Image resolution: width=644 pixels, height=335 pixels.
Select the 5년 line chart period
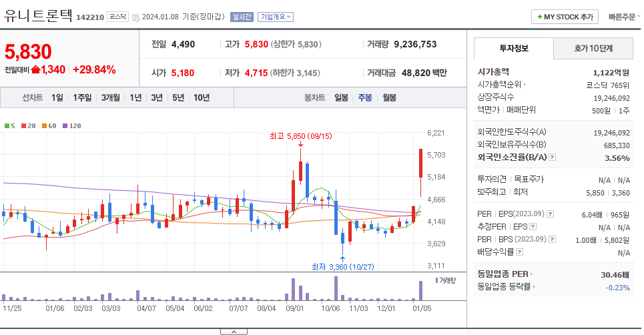(x=178, y=97)
